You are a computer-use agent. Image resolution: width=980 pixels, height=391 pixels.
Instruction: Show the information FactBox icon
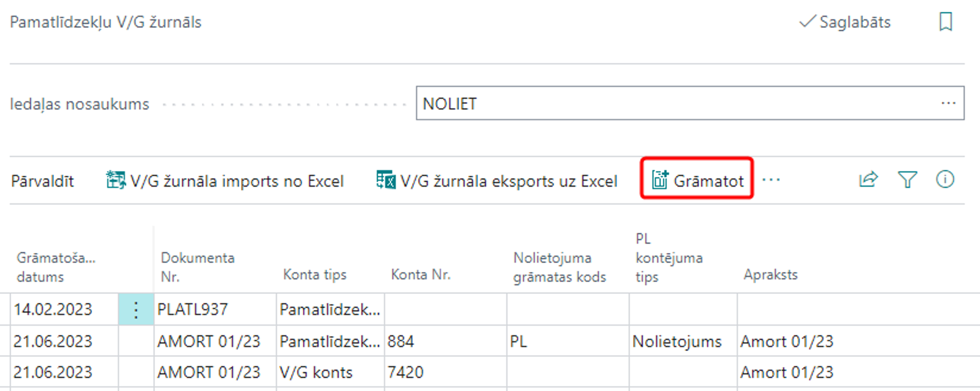point(945,180)
